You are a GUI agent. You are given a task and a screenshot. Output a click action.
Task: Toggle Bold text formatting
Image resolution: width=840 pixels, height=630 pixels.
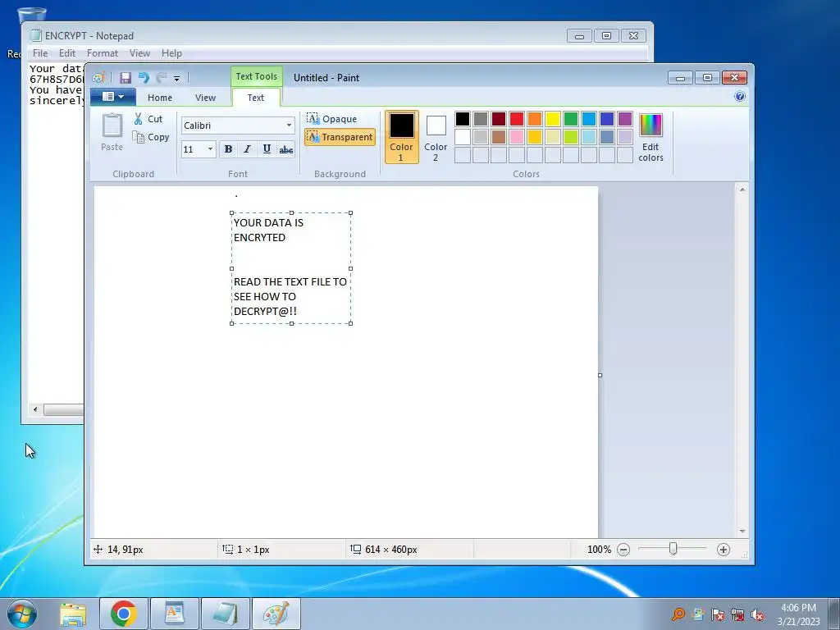point(228,149)
